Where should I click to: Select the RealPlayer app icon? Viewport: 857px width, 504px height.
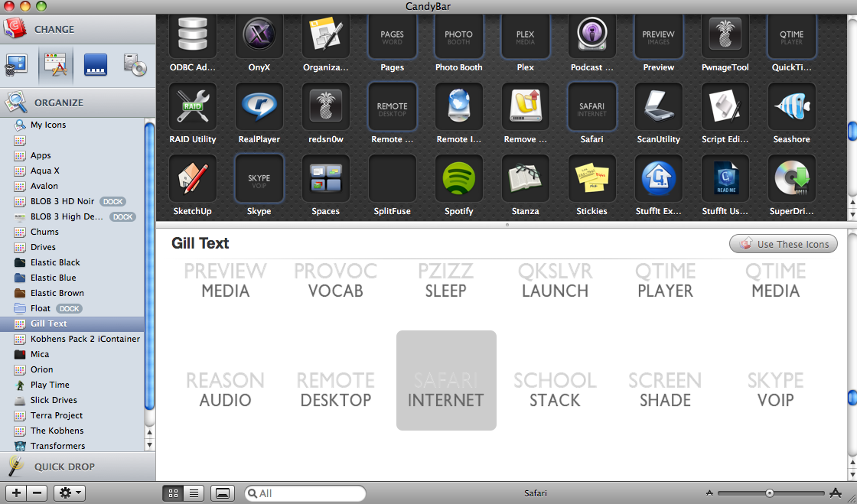(x=259, y=106)
